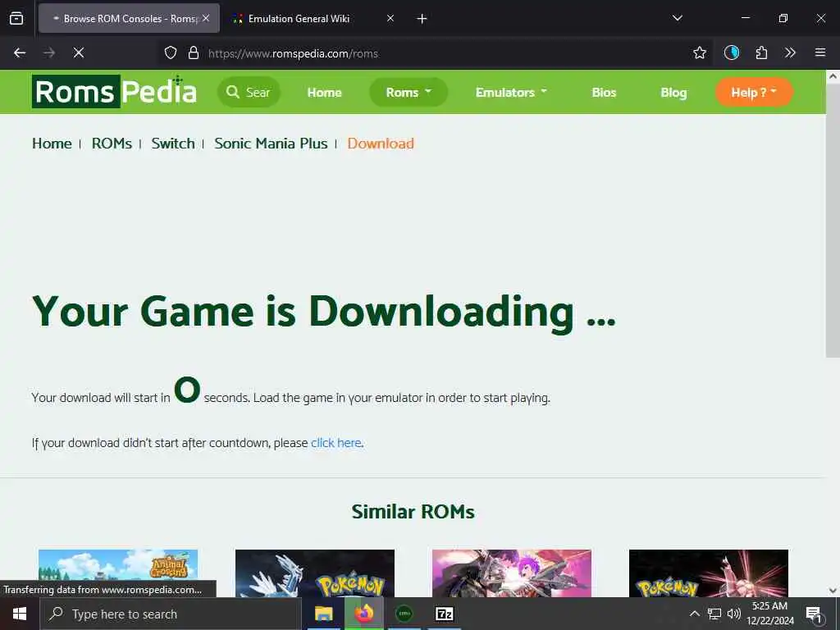The height and width of the screenshot is (630, 840).
Task: Click the scrollbar up arrow
Action: (833, 76)
